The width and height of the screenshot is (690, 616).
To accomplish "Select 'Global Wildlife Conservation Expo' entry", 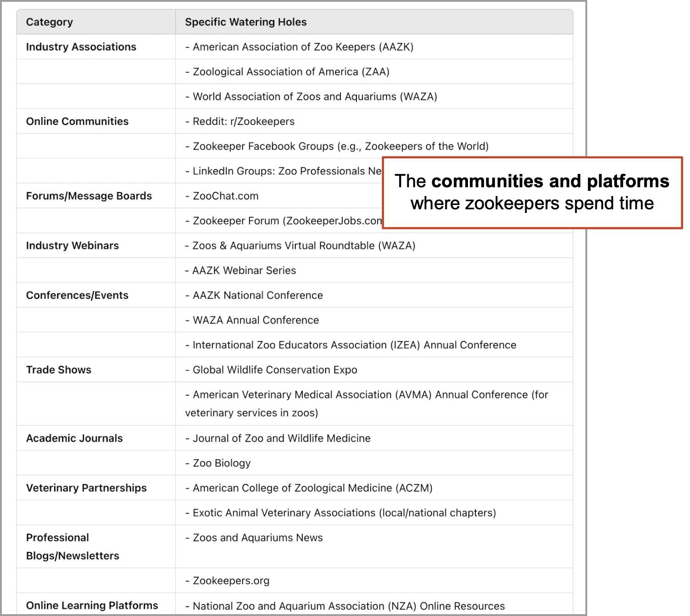I will 271,370.
